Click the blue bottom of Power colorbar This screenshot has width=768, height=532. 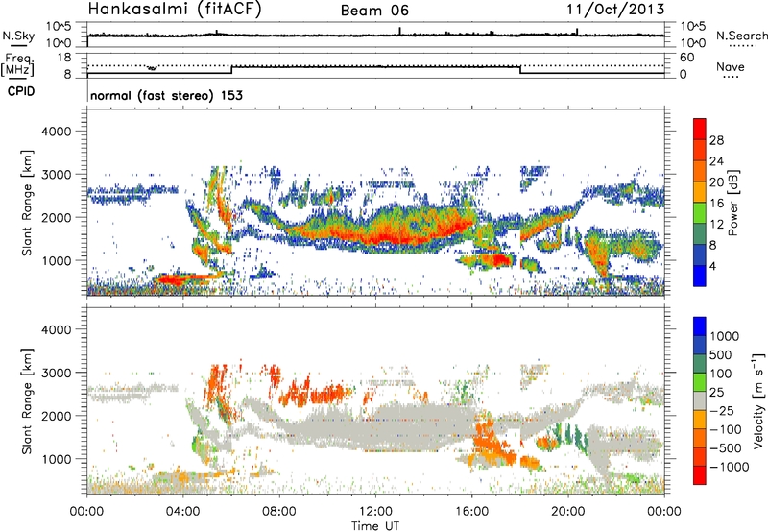click(700, 276)
